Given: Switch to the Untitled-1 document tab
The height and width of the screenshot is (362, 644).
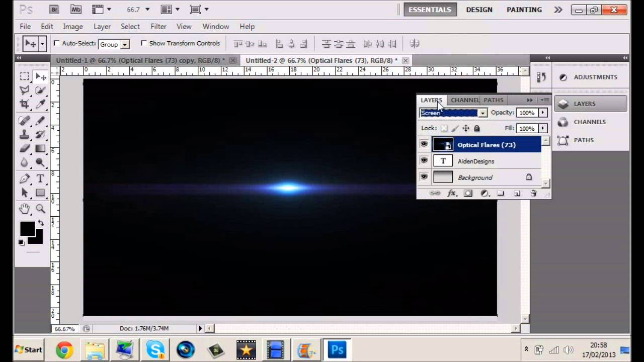Looking at the screenshot, I should coord(141,60).
